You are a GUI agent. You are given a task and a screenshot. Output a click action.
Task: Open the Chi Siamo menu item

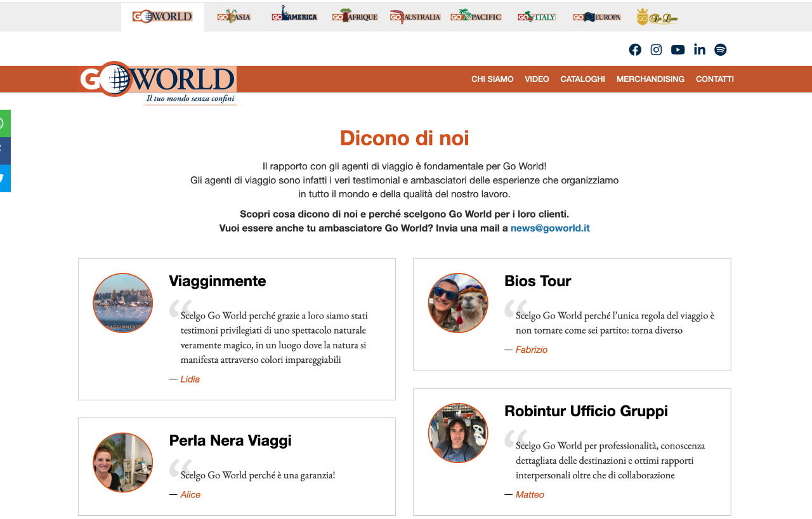point(492,79)
